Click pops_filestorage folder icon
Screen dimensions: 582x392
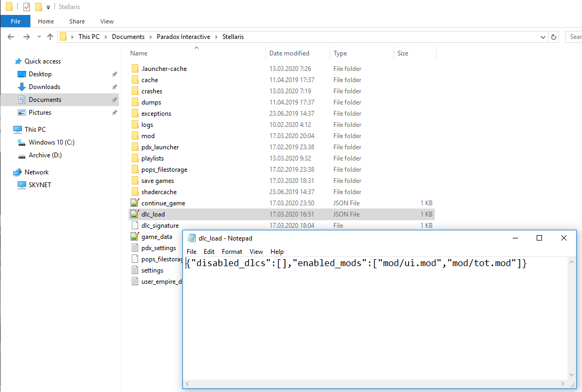(135, 169)
